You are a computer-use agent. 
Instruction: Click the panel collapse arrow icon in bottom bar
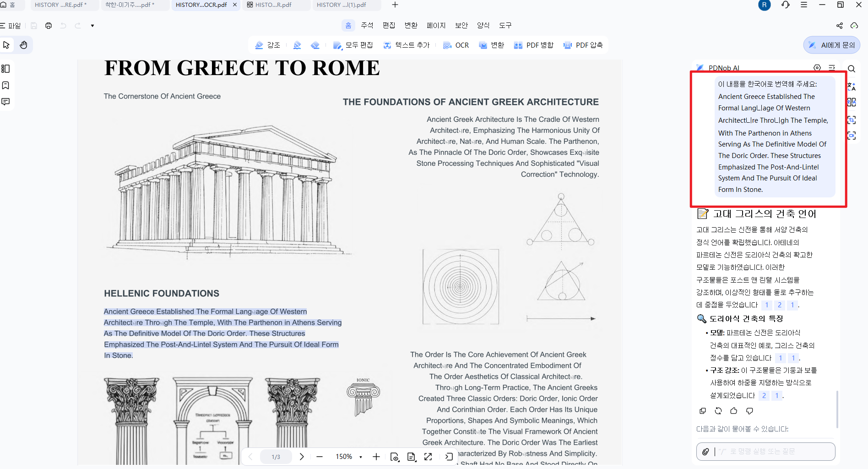449,457
